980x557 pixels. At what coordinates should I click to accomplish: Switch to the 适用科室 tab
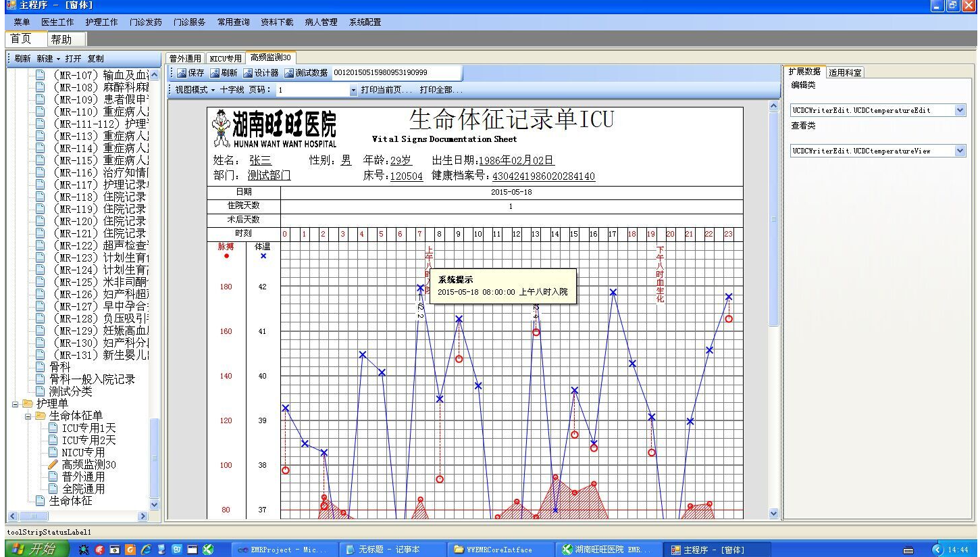[x=845, y=72]
